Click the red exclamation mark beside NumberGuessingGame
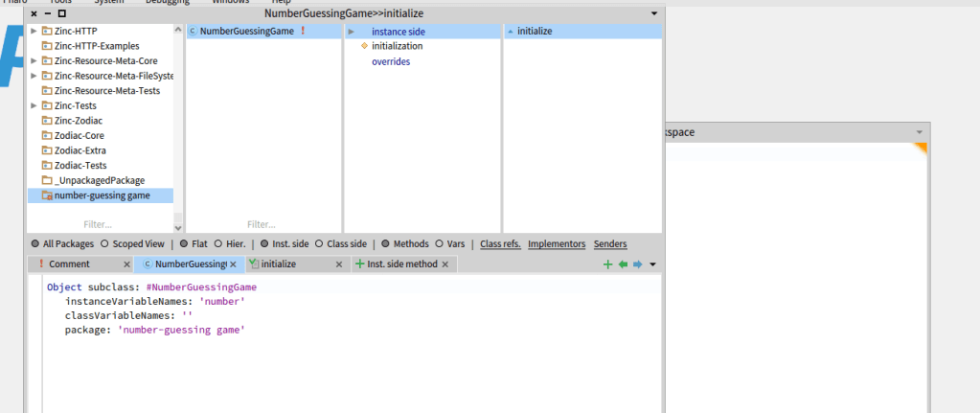Screen dimensions: 980x413 [x=303, y=32]
